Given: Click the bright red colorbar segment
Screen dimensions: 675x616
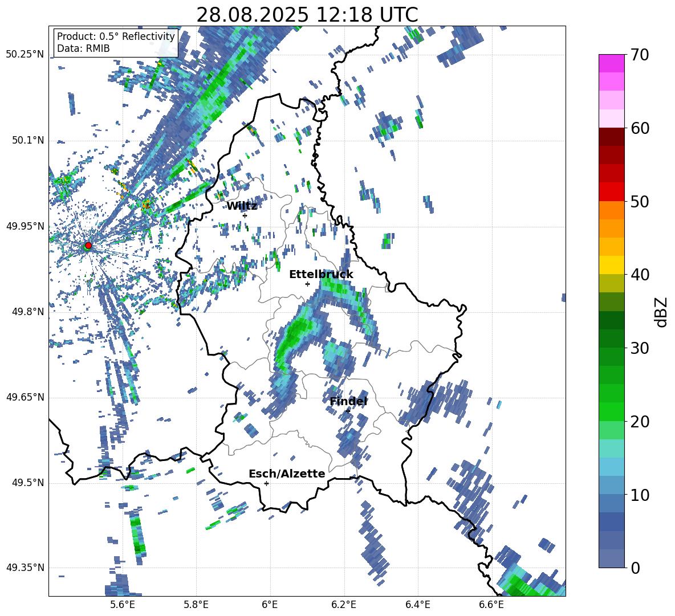Looking at the screenshot, I should [x=611, y=192].
